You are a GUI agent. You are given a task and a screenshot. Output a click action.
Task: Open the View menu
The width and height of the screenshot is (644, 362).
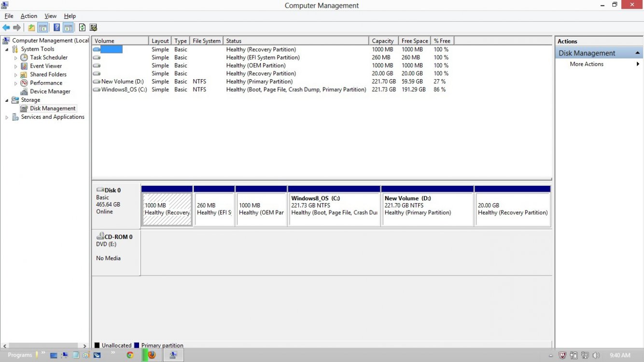[51, 16]
